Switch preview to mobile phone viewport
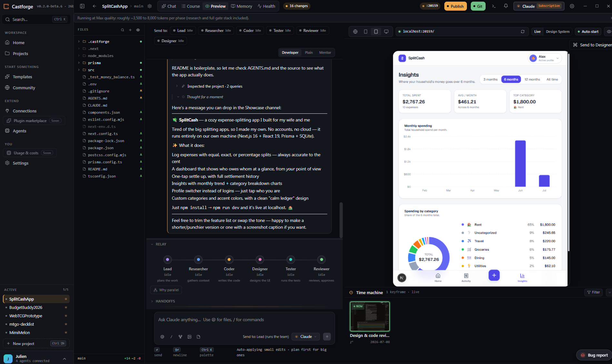This screenshot has width=612, height=364. (x=366, y=32)
